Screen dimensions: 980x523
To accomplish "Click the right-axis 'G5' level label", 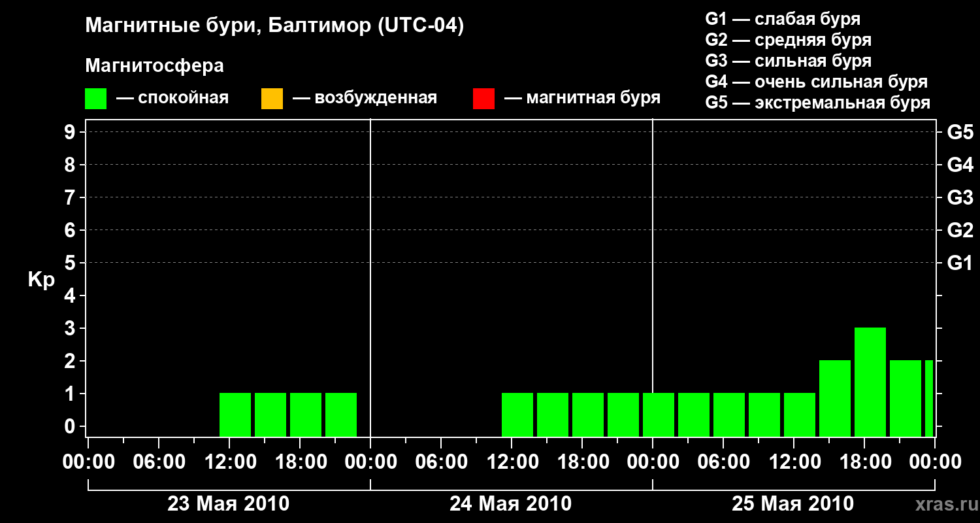I will click(960, 132).
